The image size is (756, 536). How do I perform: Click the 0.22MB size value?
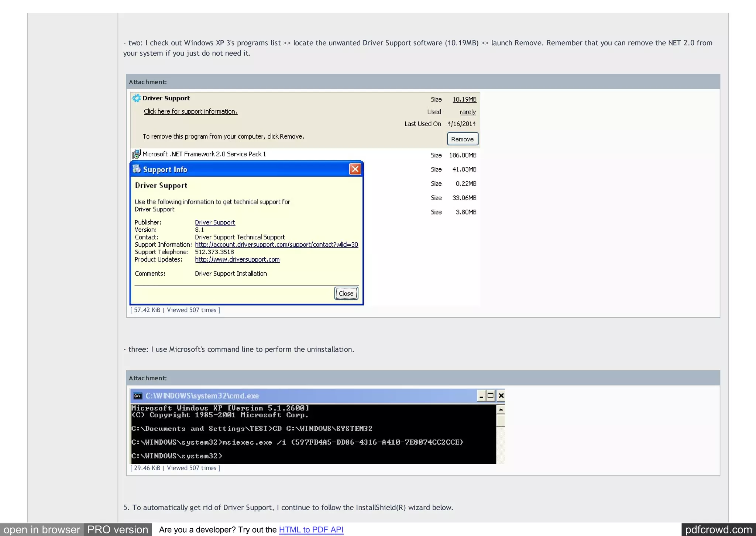(x=466, y=184)
